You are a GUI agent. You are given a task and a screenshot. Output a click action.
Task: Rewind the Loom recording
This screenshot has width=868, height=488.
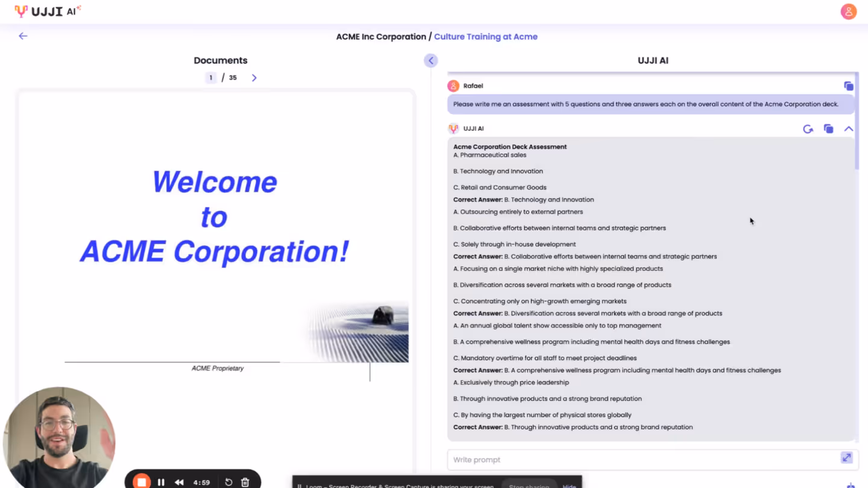179,483
